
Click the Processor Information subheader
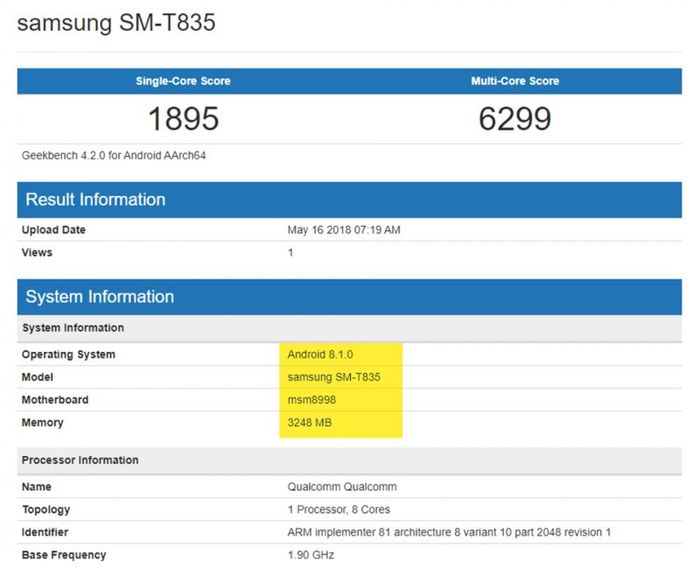(350, 461)
